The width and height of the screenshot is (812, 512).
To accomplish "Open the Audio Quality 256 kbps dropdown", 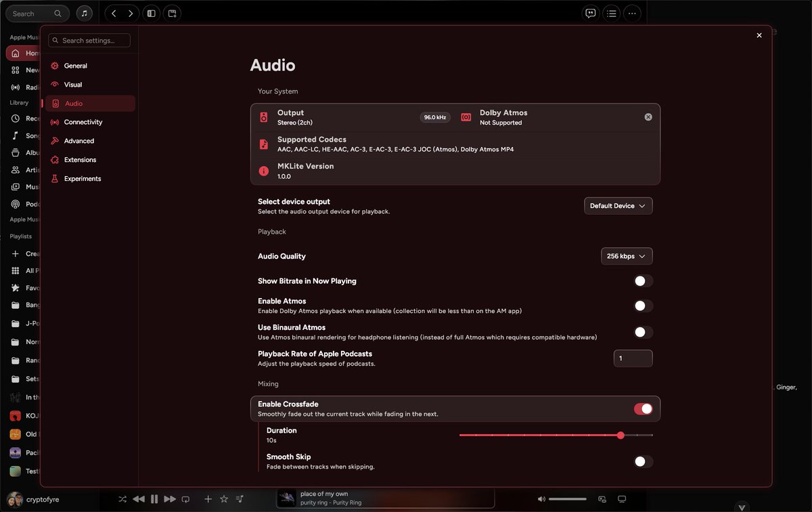I will (627, 256).
